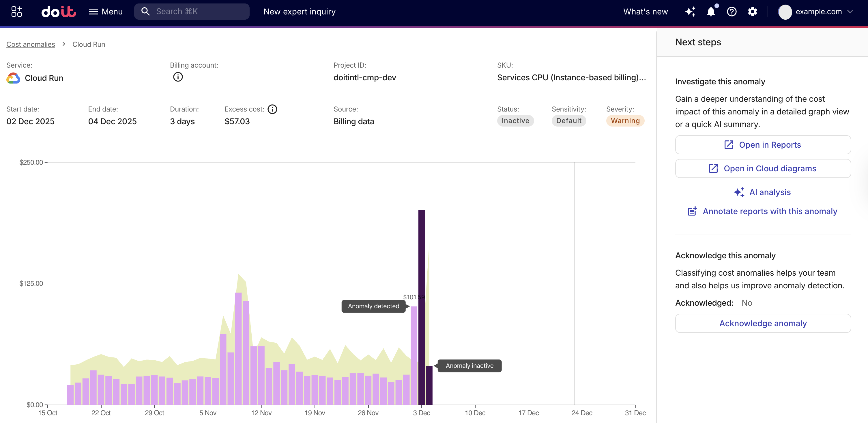Click New expert inquiry

click(x=300, y=11)
